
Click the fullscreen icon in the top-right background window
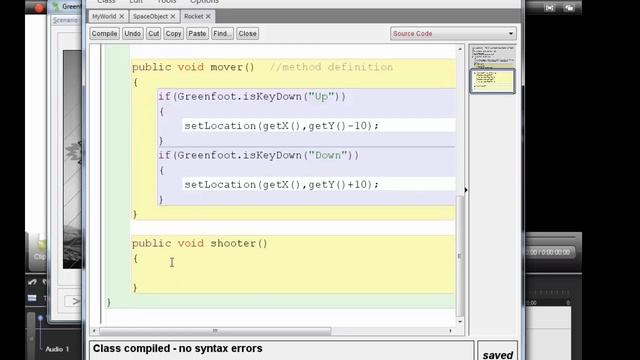point(549,8)
